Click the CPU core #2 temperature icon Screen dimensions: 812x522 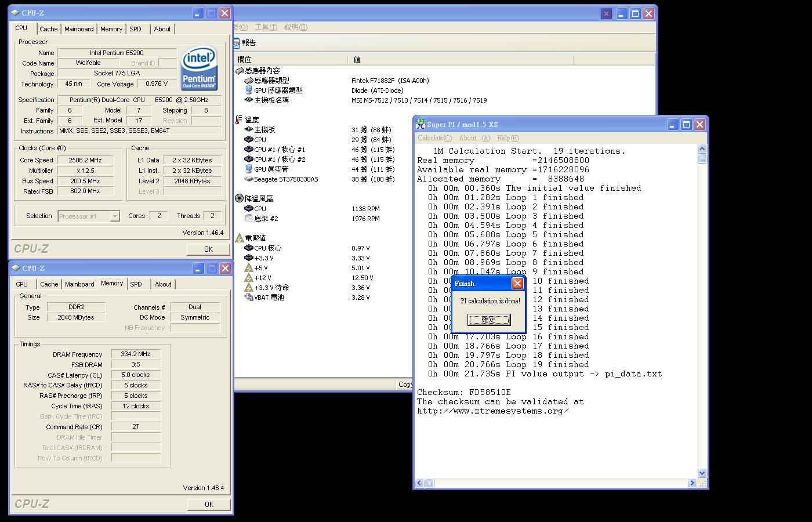pos(249,159)
